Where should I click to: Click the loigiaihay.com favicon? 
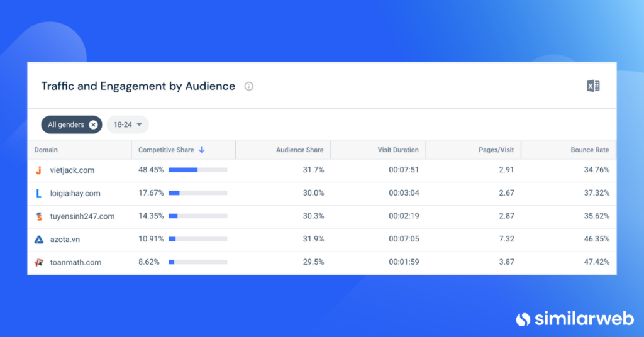coord(38,193)
